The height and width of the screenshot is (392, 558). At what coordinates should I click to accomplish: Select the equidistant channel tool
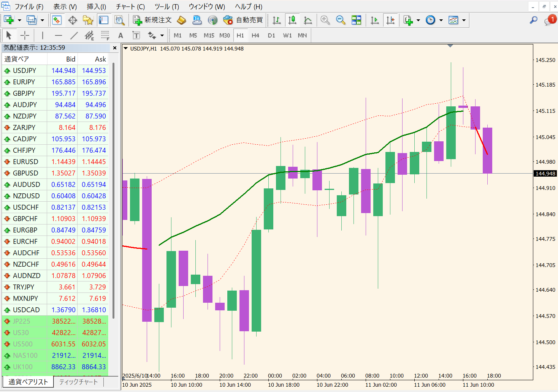pos(89,35)
